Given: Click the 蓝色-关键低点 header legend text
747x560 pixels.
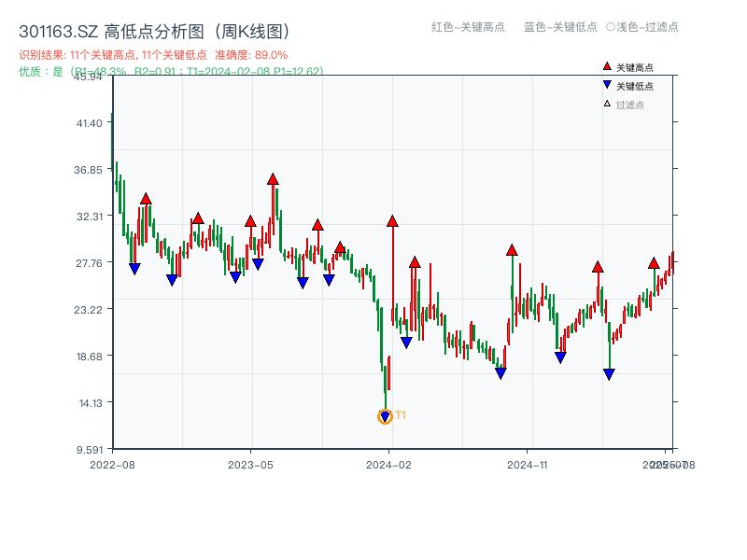Looking at the screenshot, I should tap(560, 27).
